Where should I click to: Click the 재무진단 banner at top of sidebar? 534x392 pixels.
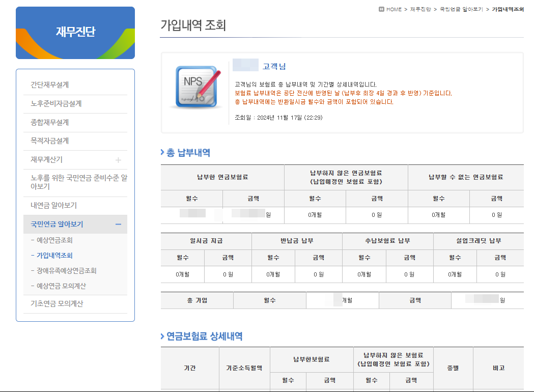(x=75, y=32)
